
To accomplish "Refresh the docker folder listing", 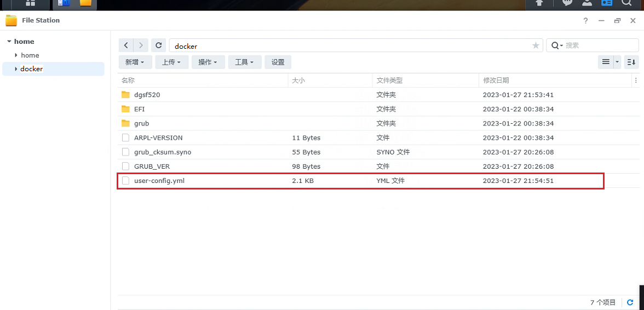I will pos(159,45).
